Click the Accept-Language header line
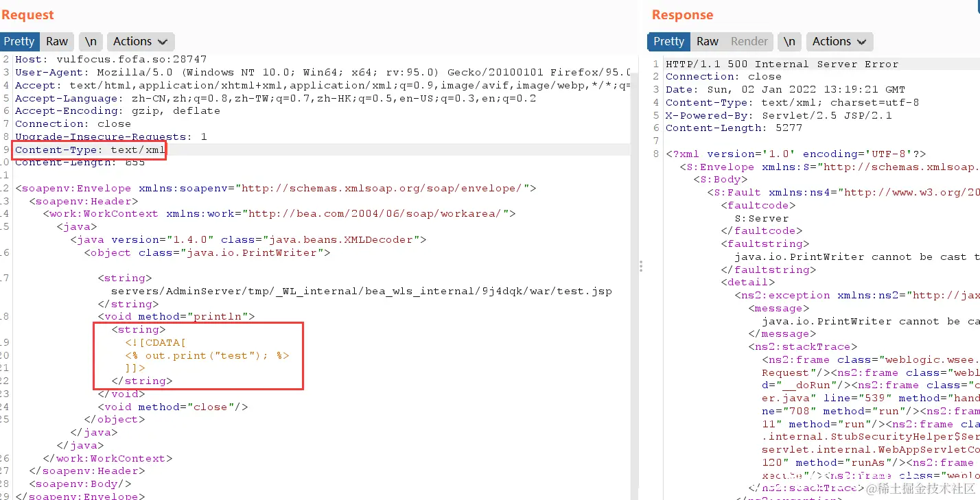980x500 pixels. [275, 98]
